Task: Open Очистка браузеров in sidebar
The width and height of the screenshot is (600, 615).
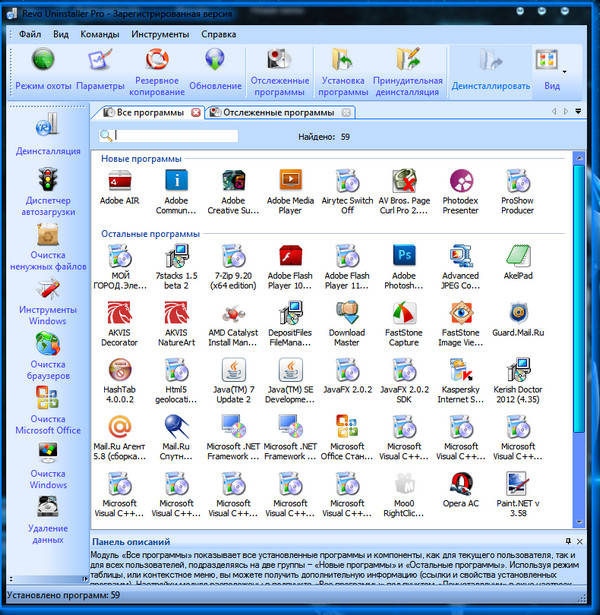Action: point(48,357)
